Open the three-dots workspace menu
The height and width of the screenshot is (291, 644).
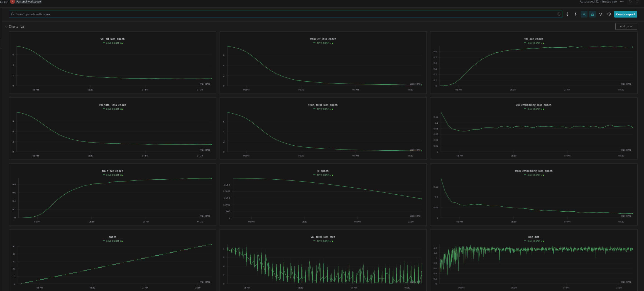622,2
